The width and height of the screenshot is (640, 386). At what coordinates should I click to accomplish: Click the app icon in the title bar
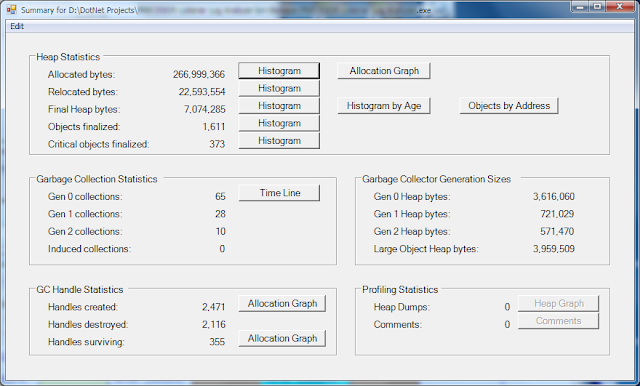click(x=11, y=9)
